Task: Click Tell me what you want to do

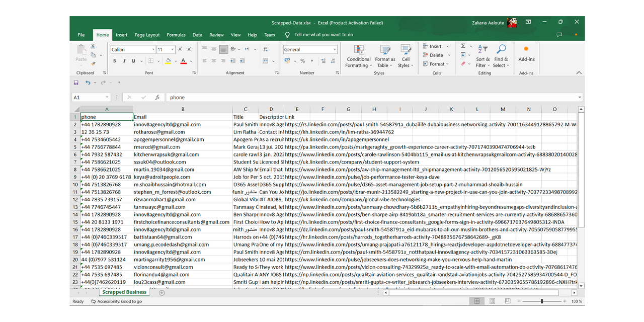Action: [x=324, y=35]
